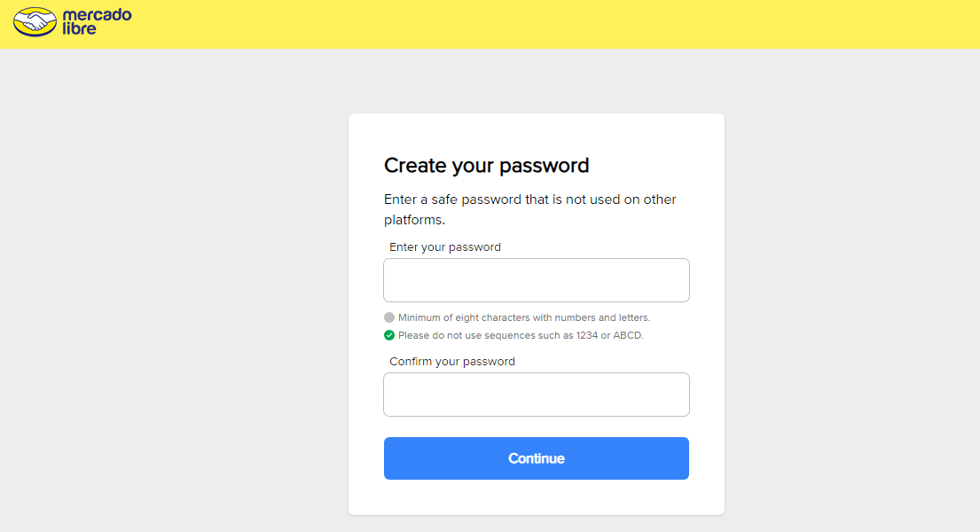The width and height of the screenshot is (980, 532).
Task: Focus the "Confirm your password" input field
Action: (x=536, y=395)
